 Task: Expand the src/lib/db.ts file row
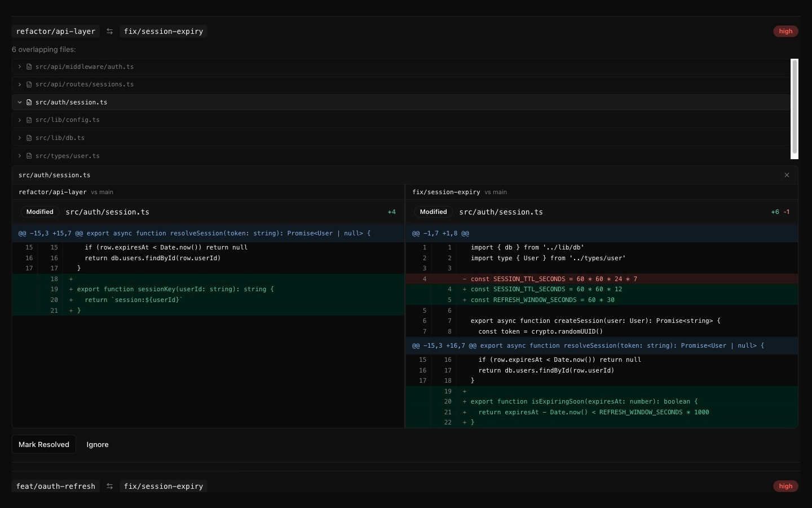pos(400,138)
